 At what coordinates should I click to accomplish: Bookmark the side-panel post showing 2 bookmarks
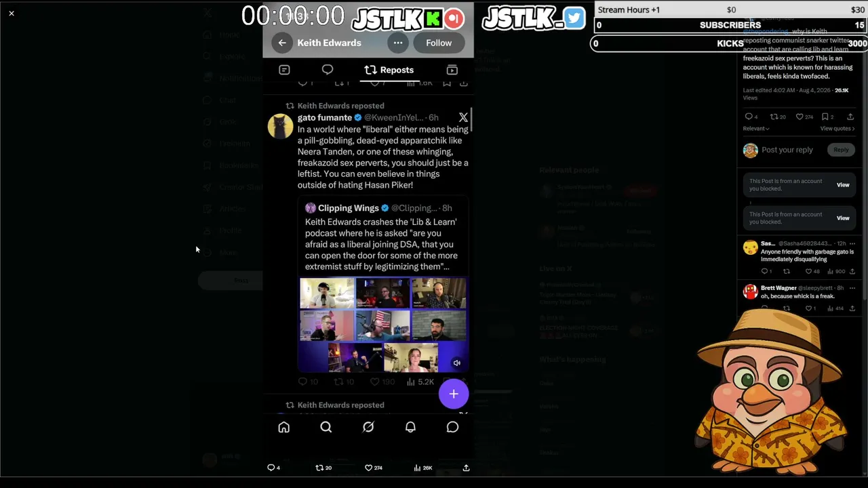coord(827,117)
